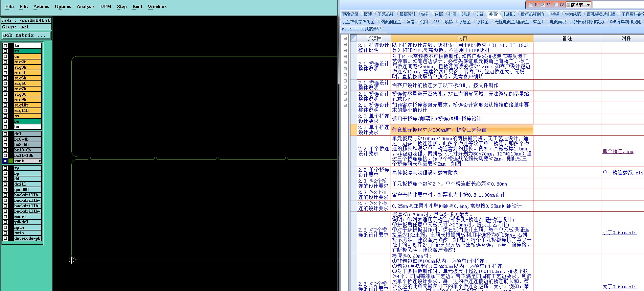The image size is (644, 291).
Task: Open the 小于0.6mm.xls attachment link
Action: coord(619,233)
